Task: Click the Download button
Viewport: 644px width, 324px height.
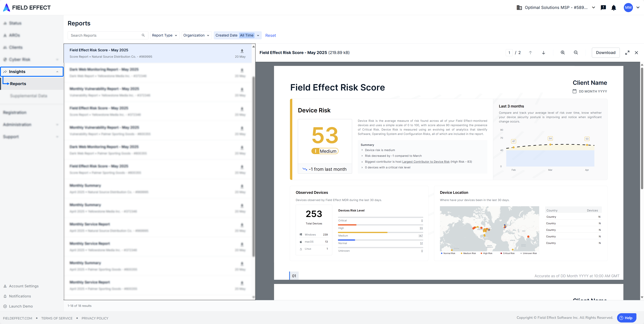Action: [605, 52]
